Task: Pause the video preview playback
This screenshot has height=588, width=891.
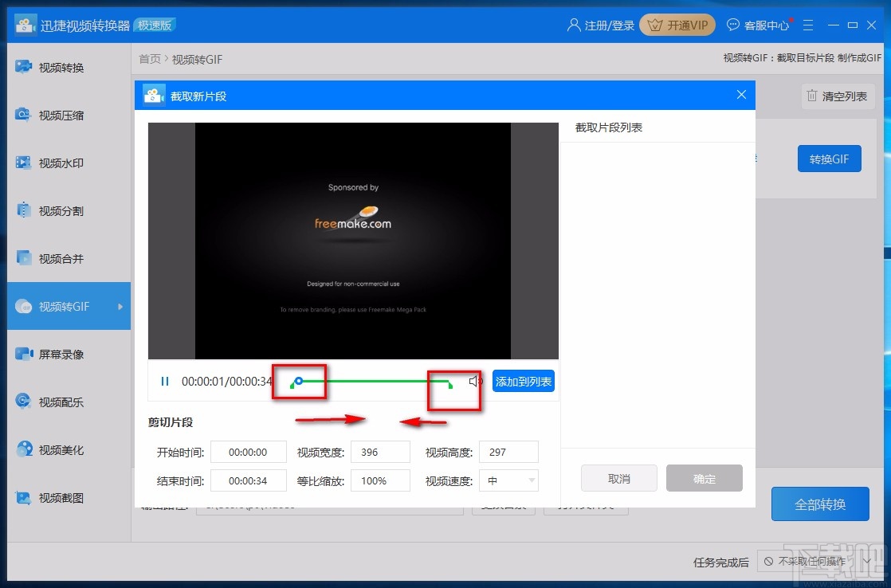Action: (x=164, y=382)
